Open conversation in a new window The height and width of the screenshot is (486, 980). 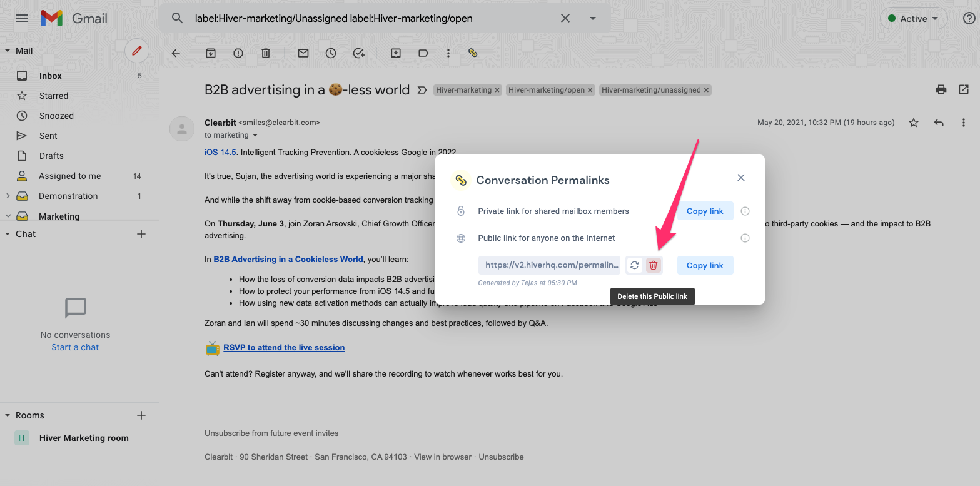click(964, 89)
